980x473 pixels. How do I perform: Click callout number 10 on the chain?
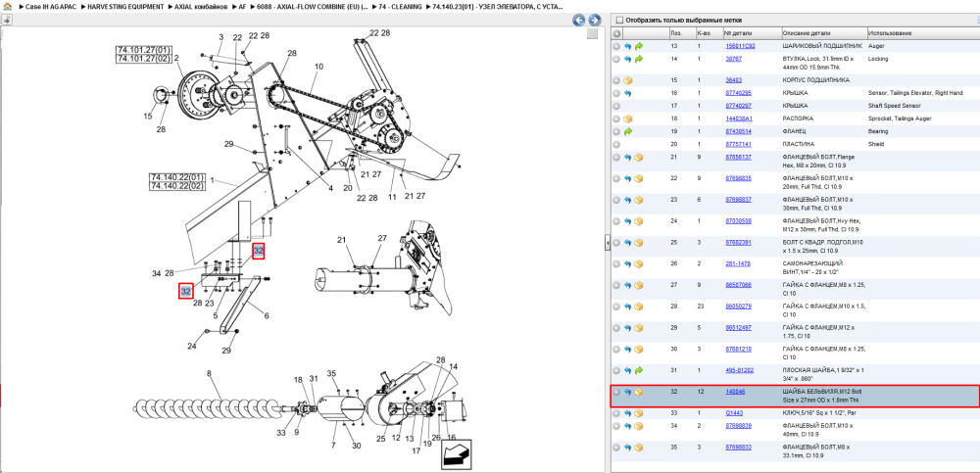tap(318, 66)
